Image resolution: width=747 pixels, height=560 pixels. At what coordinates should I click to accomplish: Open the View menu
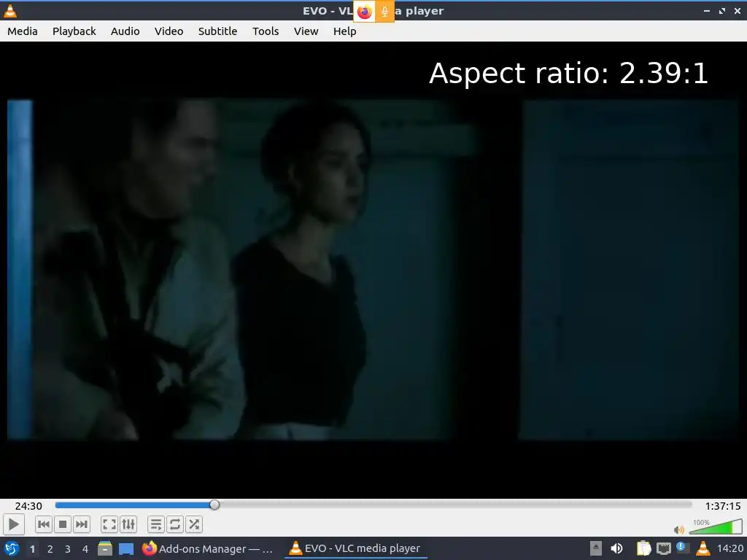(306, 31)
